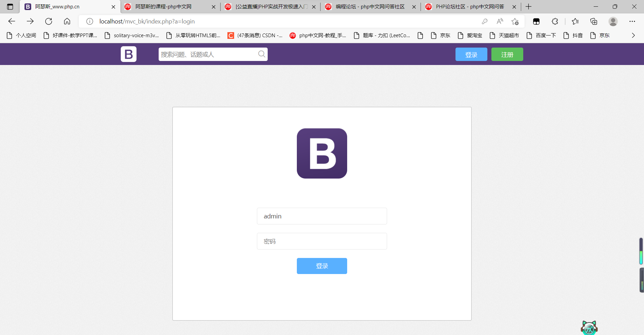The width and height of the screenshot is (644, 335).
Task: Open the favorites list icon
Action: [575, 21]
